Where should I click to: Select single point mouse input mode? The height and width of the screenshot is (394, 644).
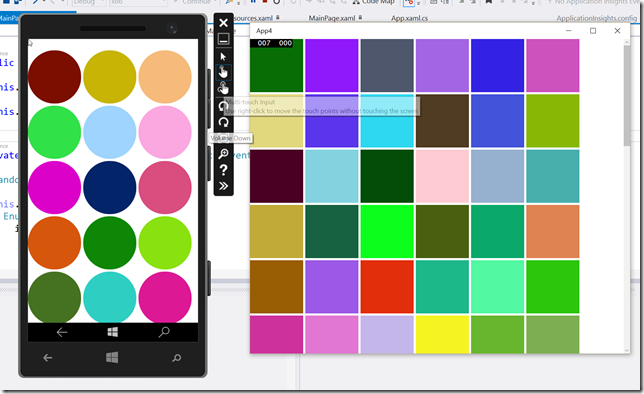(x=223, y=56)
